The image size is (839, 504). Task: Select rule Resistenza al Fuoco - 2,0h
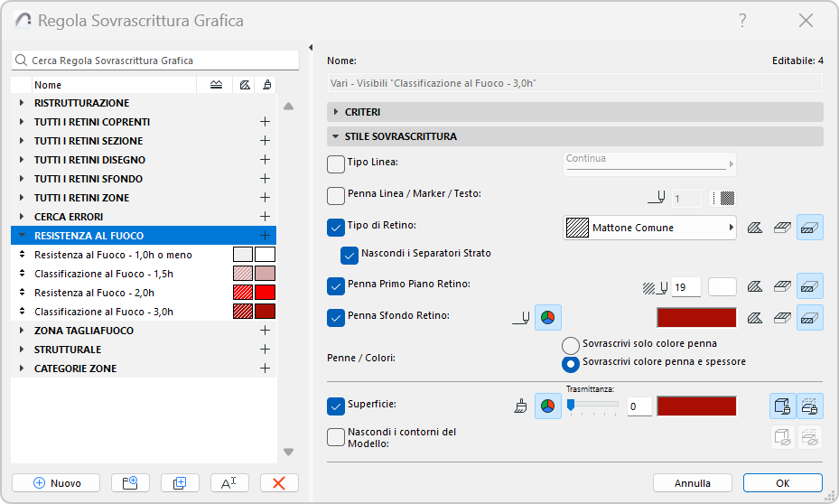pos(95,293)
